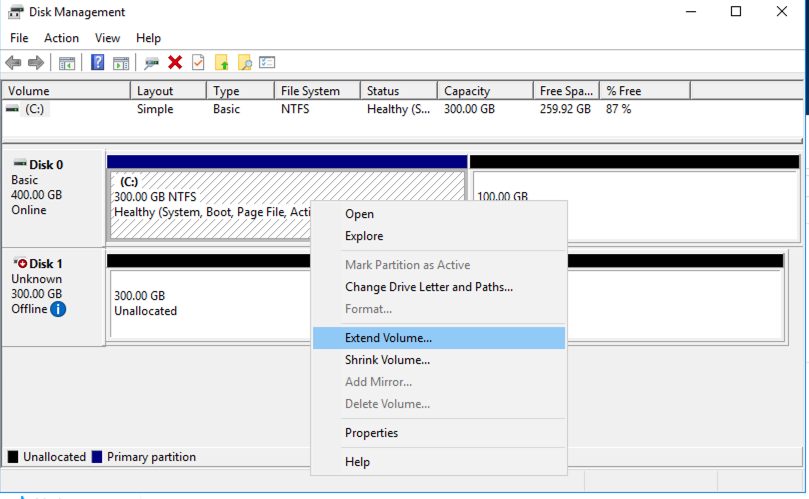
Task: Click the Offline status text on Disk 1
Action: click(x=29, y=309)
